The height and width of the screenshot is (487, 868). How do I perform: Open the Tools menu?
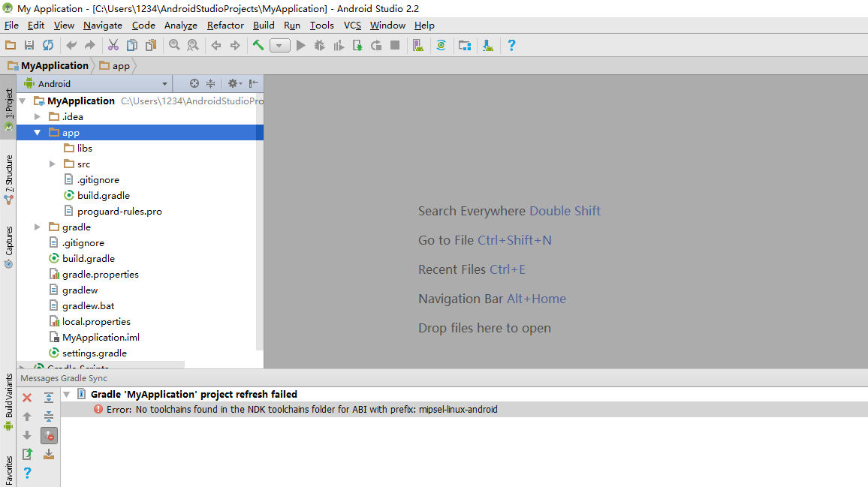(321, 26)
